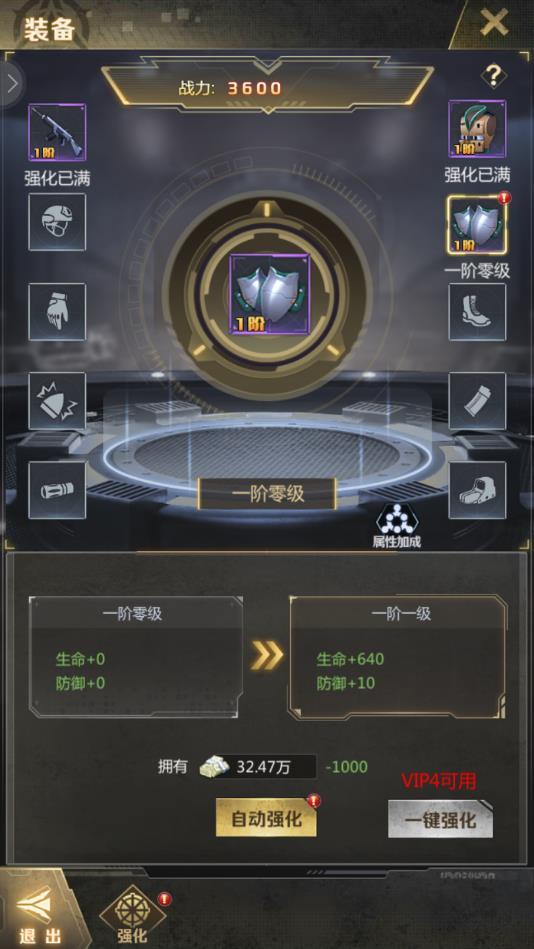Choose the bullet ammo equipment slot
534x949 pixels.
57,401
